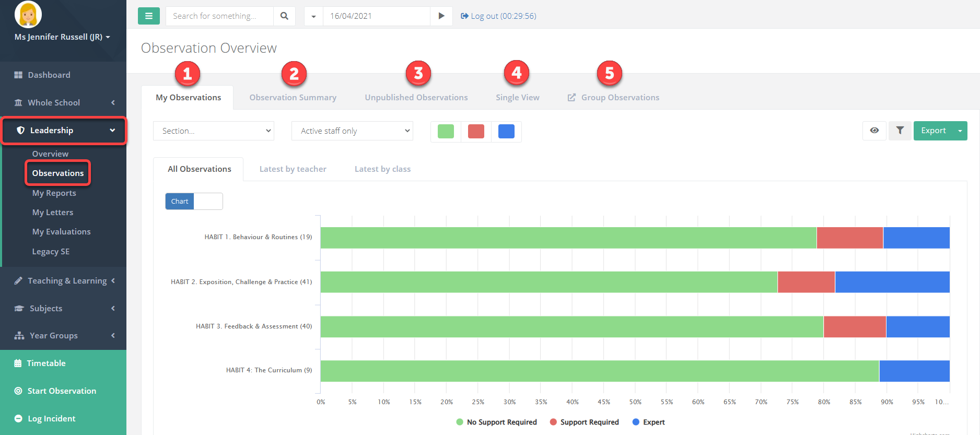Click the green color filter swatch
Screen dimensions: 980x435
coord(446,131)
